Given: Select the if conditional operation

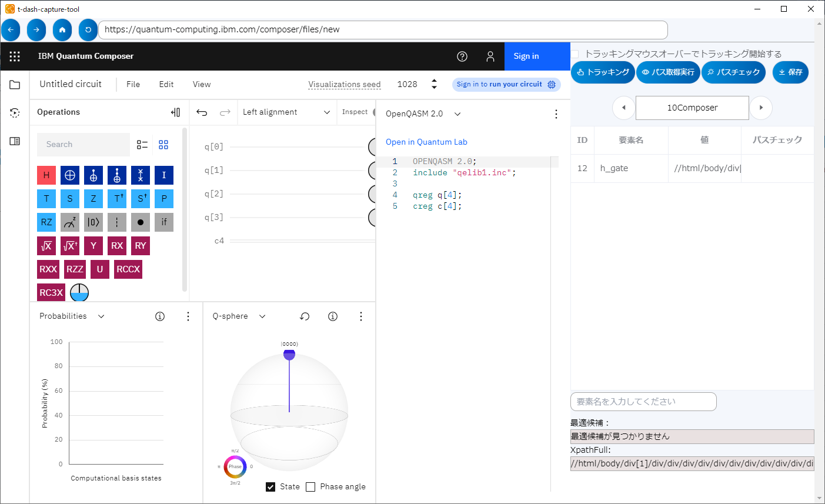Looking at the screenshot, I should [x=164, y=222].
